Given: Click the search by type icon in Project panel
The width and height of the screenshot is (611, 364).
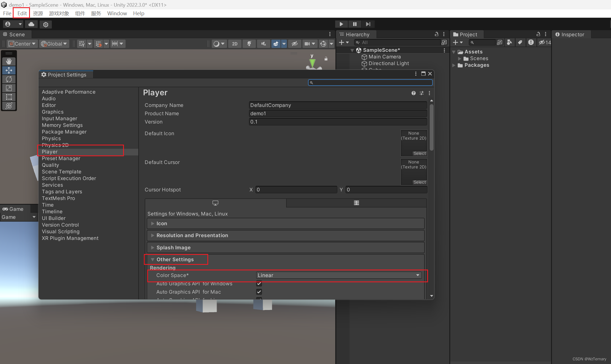Looking at the screenshot, I should coord(510,42).
